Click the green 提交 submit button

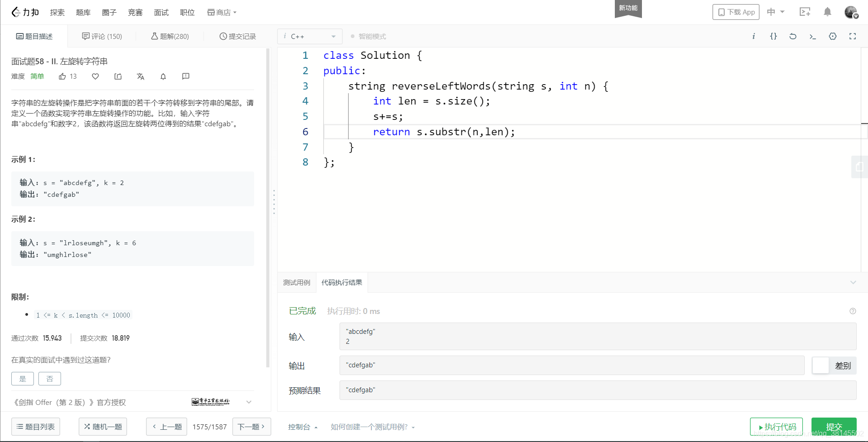point(834,427)
